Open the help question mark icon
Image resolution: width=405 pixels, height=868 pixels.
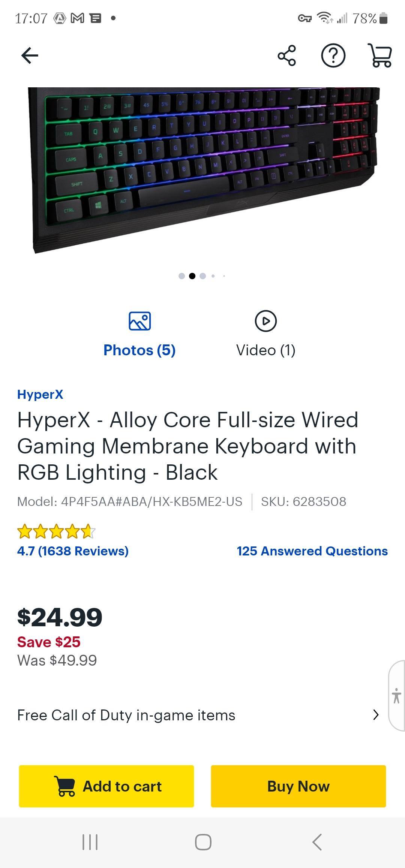click(333, 56)
